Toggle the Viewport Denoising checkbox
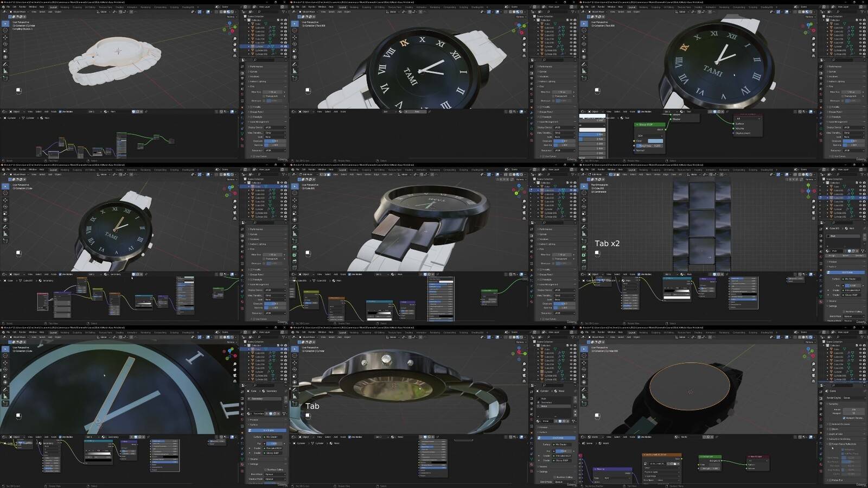 (845, 418)
